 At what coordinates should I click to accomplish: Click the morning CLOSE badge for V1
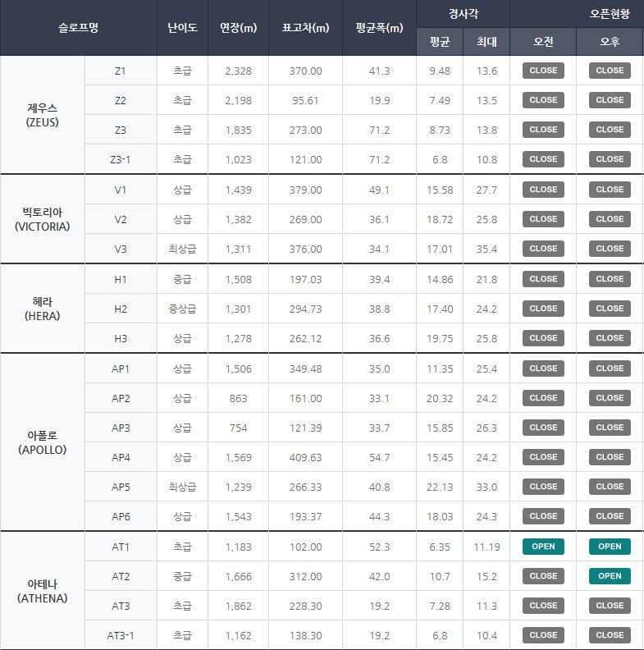543,190
